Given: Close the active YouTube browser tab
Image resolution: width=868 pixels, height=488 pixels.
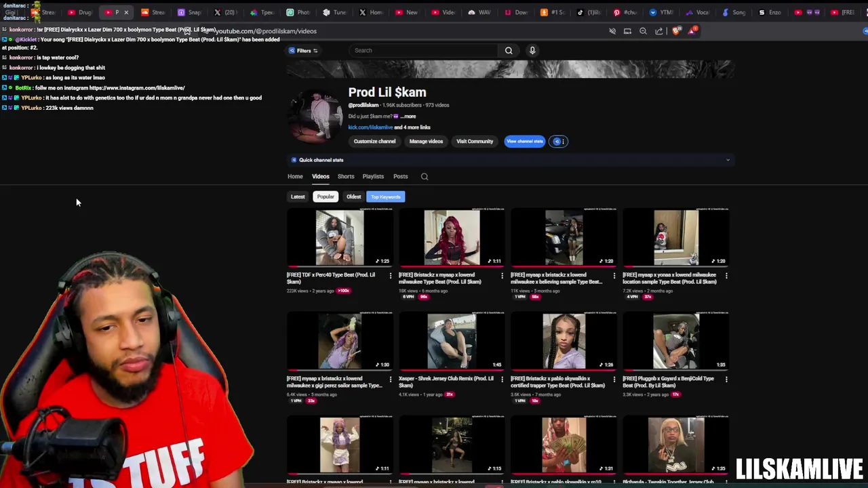Looking at the screenshot, I should pos(126,12).
